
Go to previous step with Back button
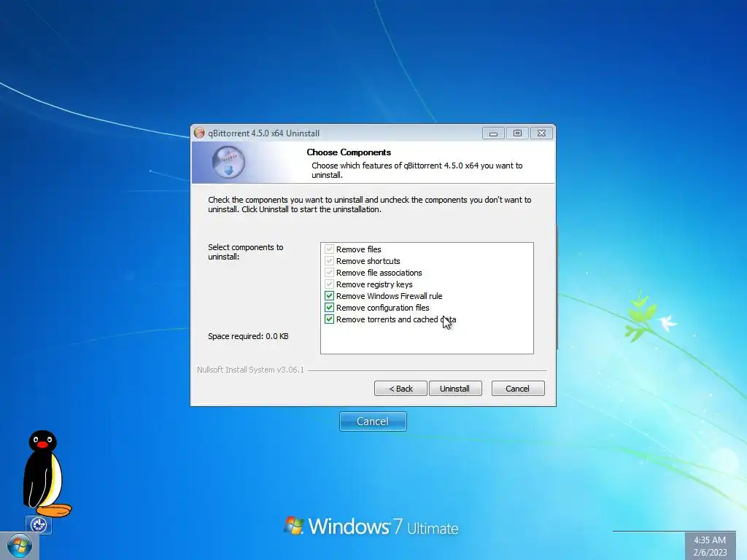[400, 389]
